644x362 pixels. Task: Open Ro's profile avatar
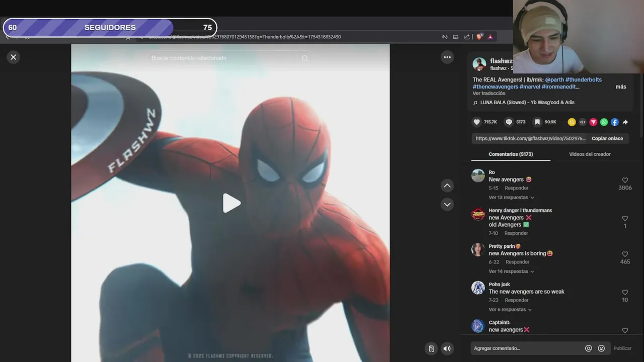pyautogui.click(x=478, y=175)
